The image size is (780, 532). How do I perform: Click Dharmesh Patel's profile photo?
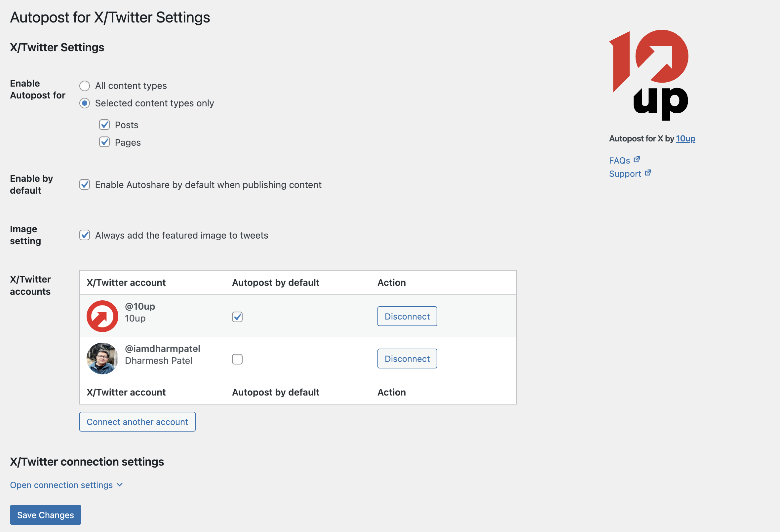(102, 359)
